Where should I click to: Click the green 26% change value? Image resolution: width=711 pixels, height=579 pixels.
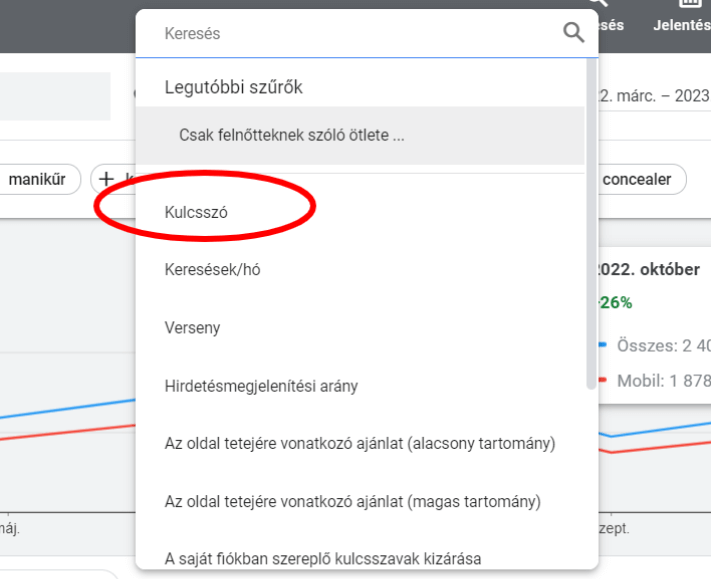616,302
